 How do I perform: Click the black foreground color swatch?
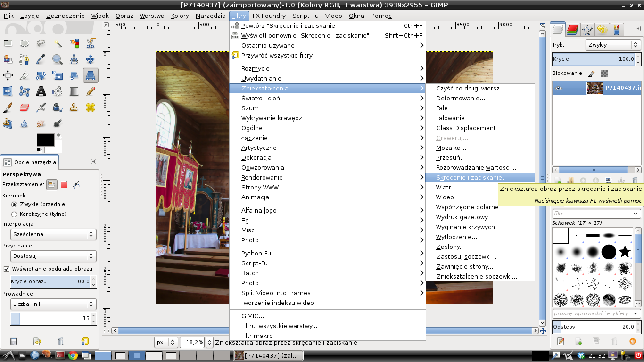(45, 140)
